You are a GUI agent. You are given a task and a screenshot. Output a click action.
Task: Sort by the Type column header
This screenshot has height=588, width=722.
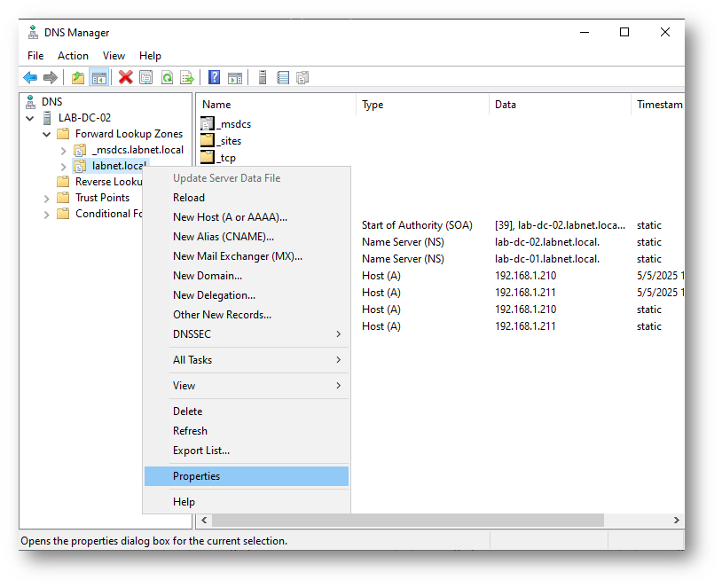tap(423, 105)
